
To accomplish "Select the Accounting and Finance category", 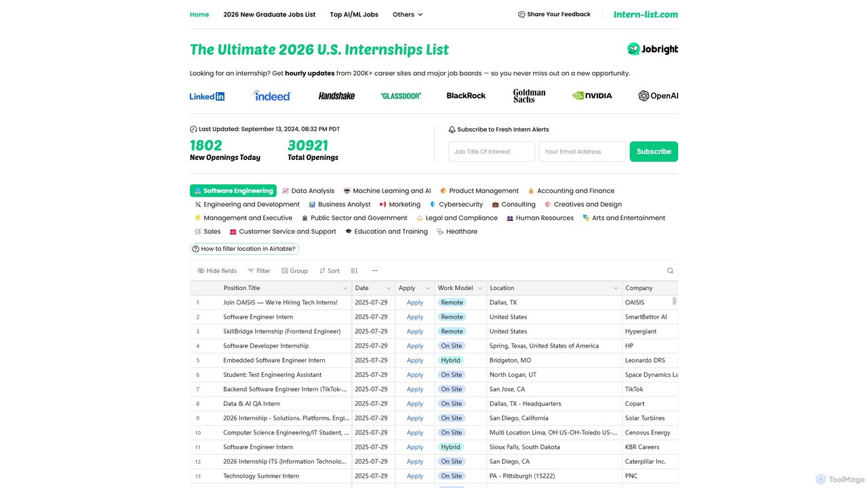I will coord(571,190).
